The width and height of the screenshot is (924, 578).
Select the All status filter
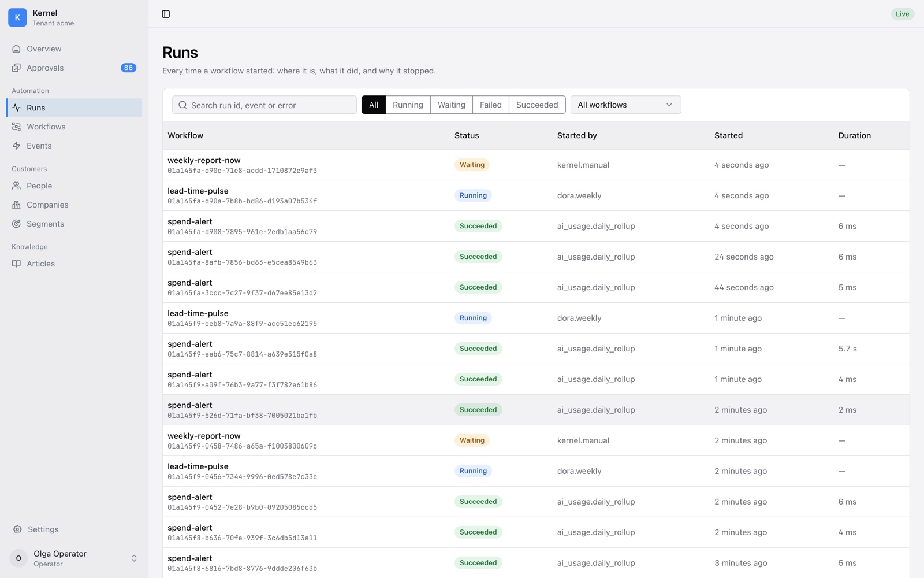point(374,105)
